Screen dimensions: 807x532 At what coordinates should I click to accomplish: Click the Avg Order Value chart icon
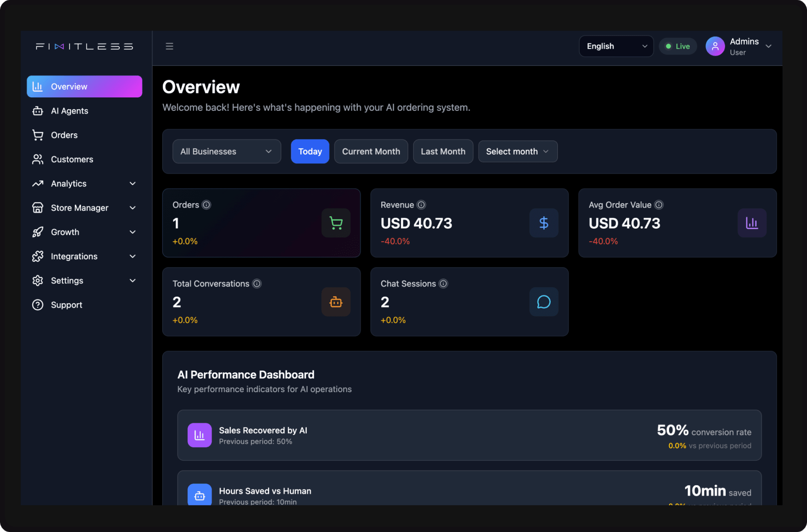pyautogui.click(x=752, y=223)
